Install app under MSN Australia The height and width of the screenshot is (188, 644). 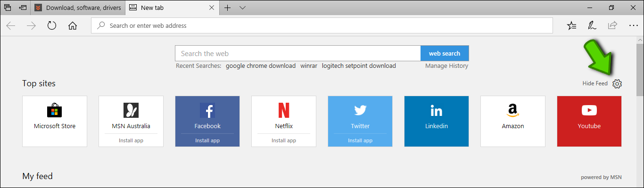[131, 140]
